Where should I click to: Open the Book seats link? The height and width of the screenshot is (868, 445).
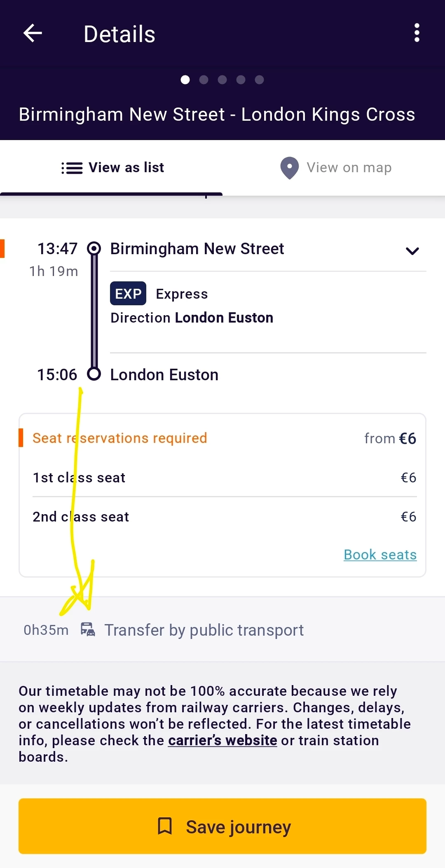pyautogui.click(x=380, y=555)
